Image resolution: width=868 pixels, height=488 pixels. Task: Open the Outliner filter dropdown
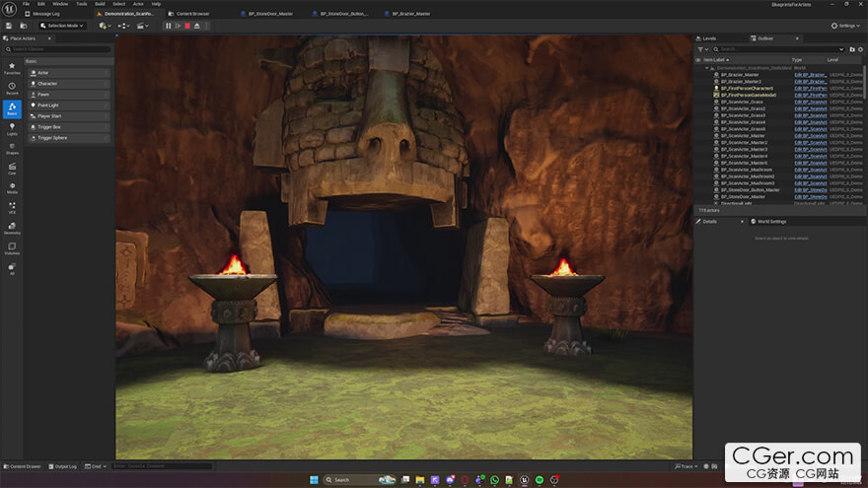coord(701,48)
